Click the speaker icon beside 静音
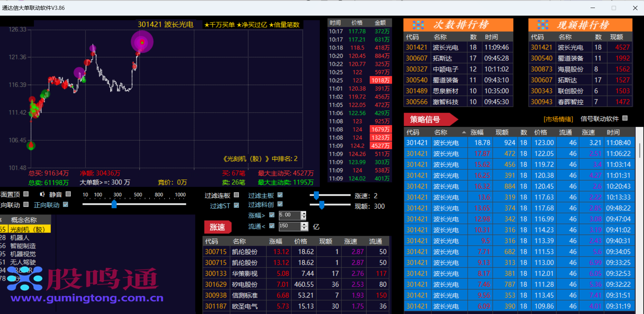The width and height of the screenshot is (644, 314). pyautogui.click(x=43, y=194)
